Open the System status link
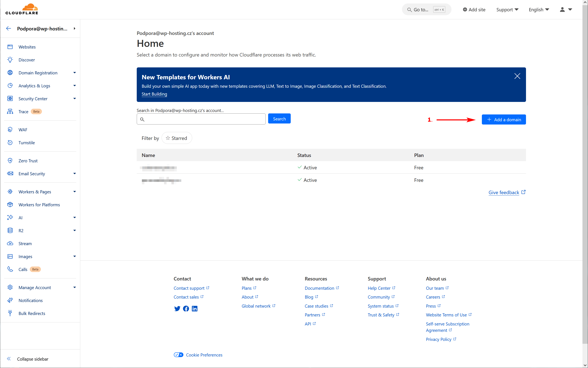Screen dimensions: 588x368 (x=383, y=306)
